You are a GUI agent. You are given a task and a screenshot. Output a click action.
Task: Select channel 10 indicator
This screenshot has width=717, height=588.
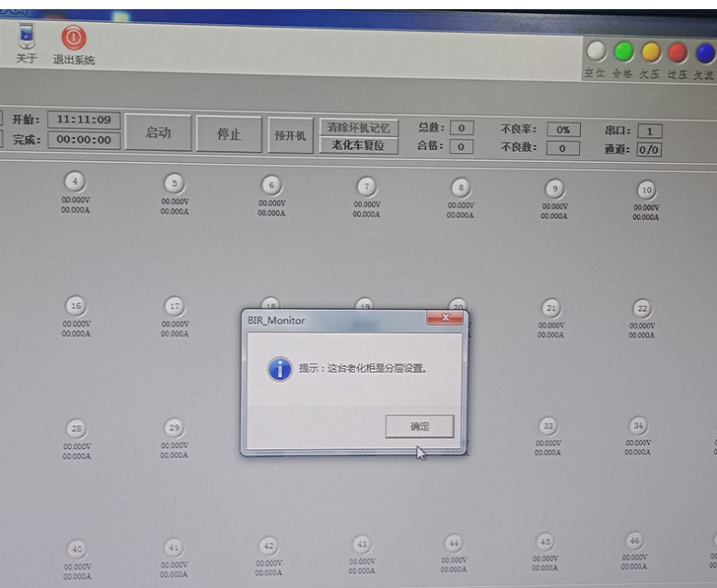tap(646, 190)
